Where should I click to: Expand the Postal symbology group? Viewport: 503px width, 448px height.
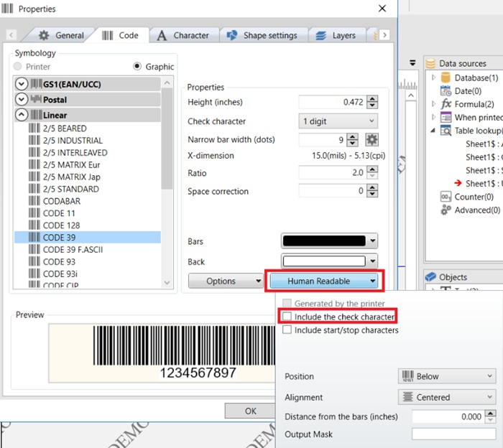(x=22, y=99)
